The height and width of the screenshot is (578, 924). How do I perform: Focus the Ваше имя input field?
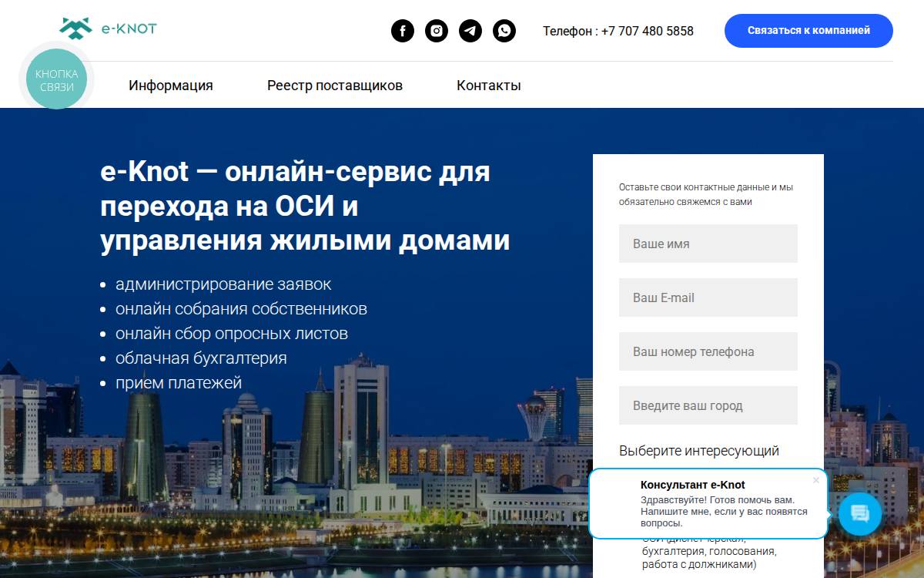[x=708, y=244]
